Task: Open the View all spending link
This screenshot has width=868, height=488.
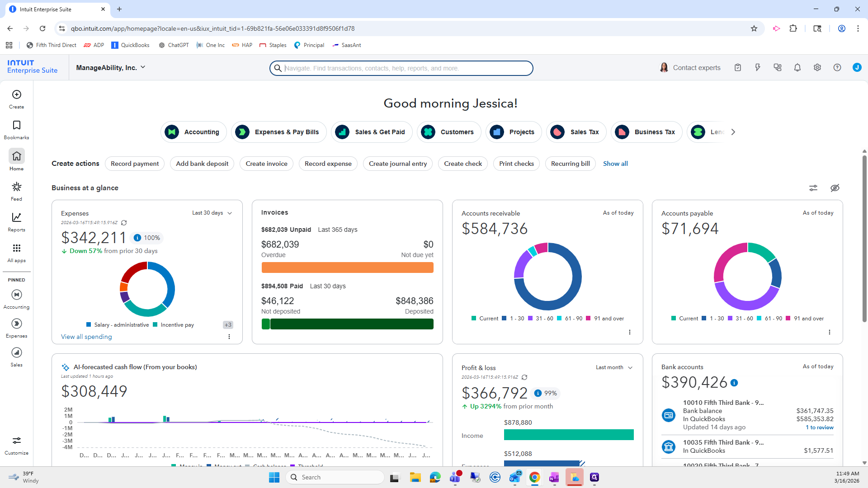Action: 86,337
